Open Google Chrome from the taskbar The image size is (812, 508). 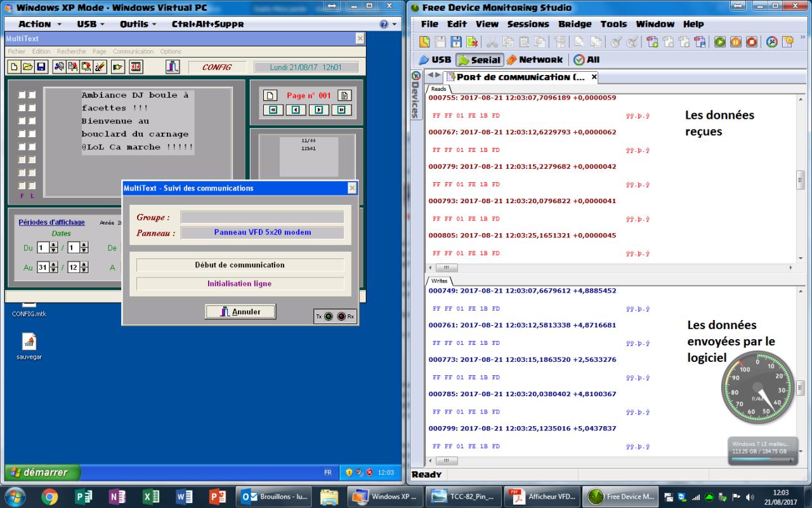click(x=49, y=496)
